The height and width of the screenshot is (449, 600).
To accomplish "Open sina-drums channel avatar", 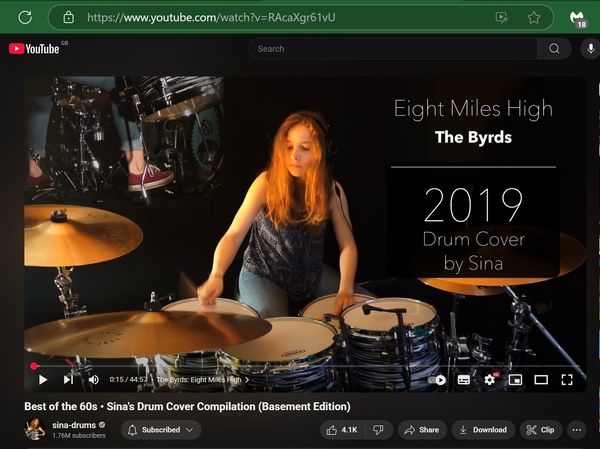I will [x=35, y=429].
